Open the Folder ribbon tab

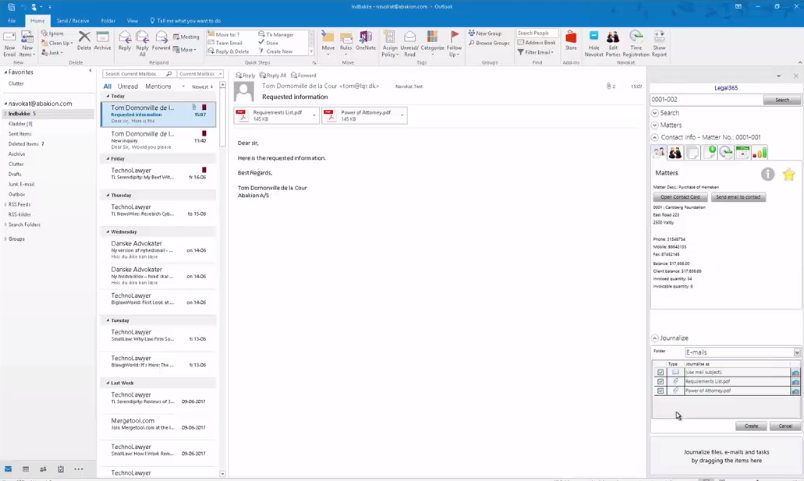(108, 21)
